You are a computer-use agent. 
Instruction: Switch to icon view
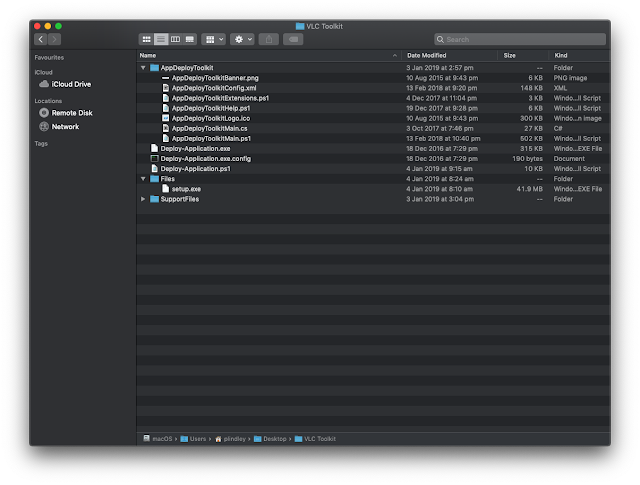(147, 39)
